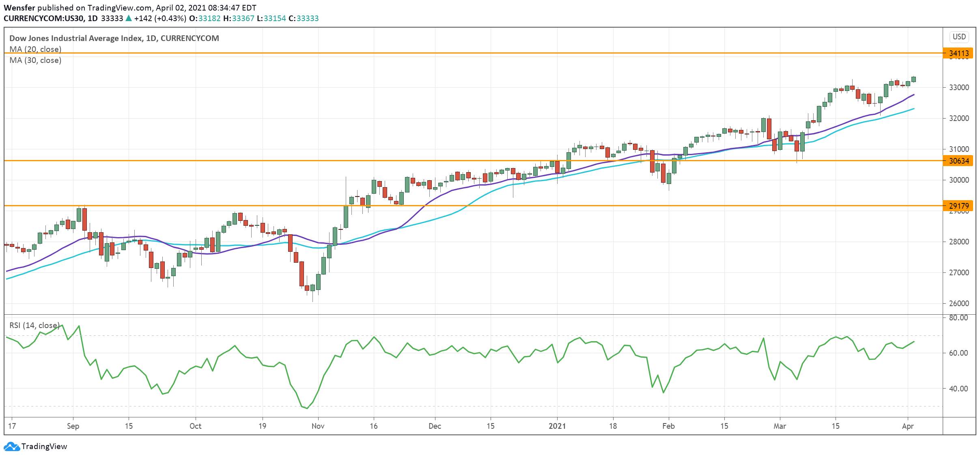Select the MA (20, close) indicator label
The width and height of the screenshot is (980, 458).
(35, 49)
